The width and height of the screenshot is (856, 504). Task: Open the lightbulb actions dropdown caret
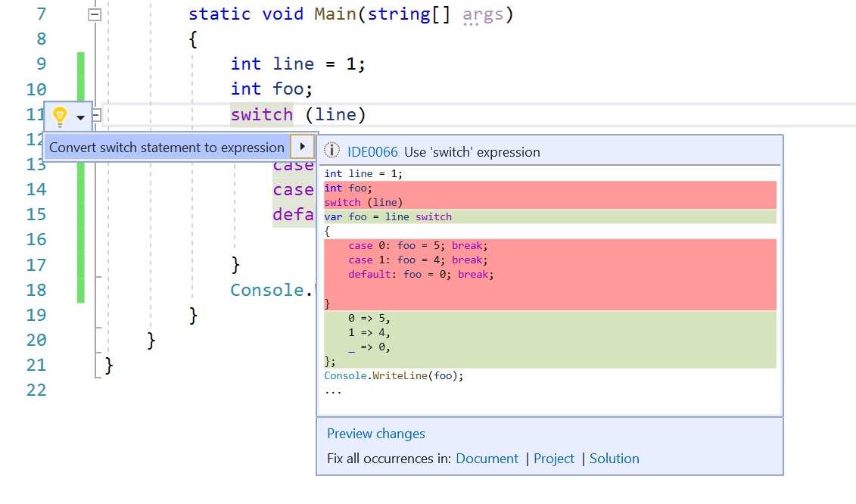pyautogui.click(x=80, y=116)
